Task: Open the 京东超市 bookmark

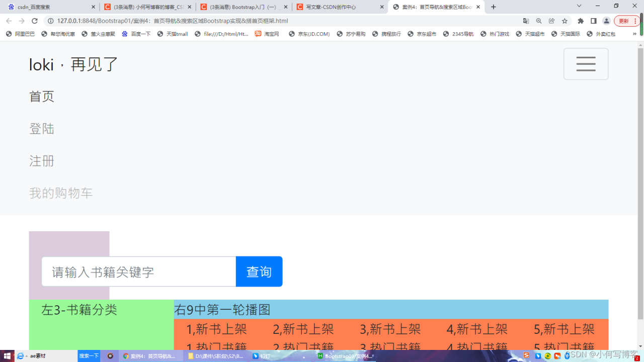Action: click(x=422, y=34)
